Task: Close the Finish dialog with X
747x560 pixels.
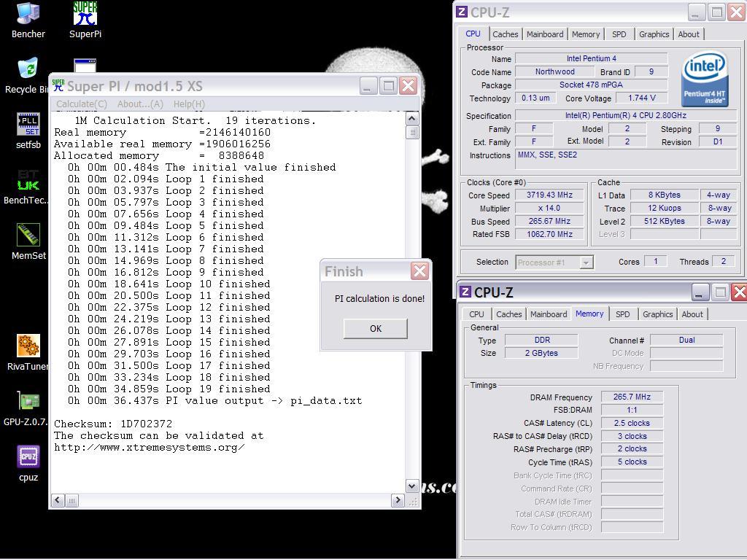Action: click(x=419, y=271)
